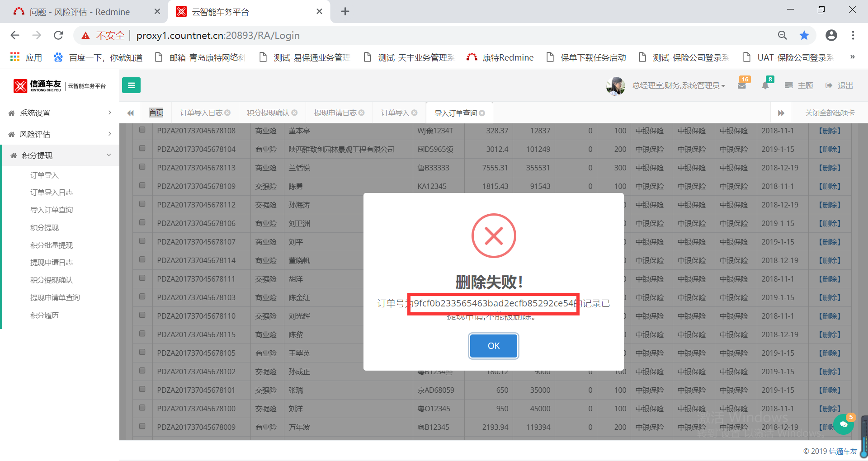Click the browser back arrow
868x461 pixels.
pyautogui.click(x=15, y=35)
